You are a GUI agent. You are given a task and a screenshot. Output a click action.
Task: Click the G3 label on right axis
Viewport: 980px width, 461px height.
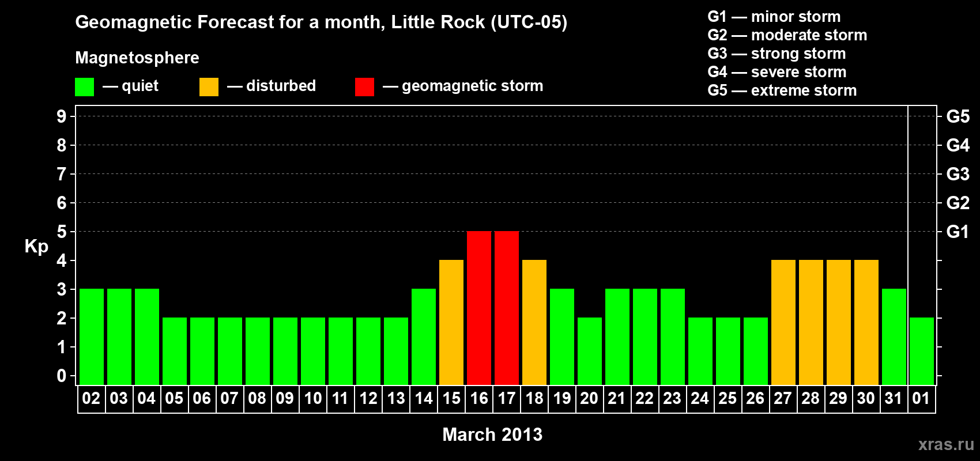click(958, 174)
